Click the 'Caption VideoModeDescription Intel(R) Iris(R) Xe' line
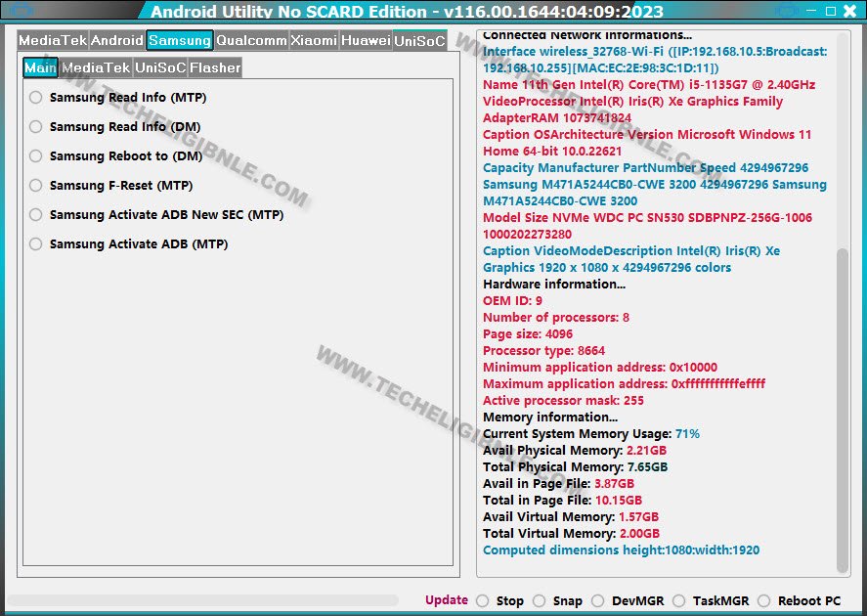The image size is (867, 616). tap(631, 250)
